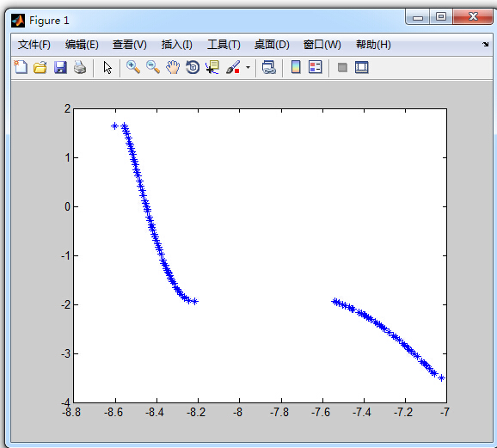This screenshot has height=448, width=497.
Task: Select the Brush data tool
Action: pos(233,67)
